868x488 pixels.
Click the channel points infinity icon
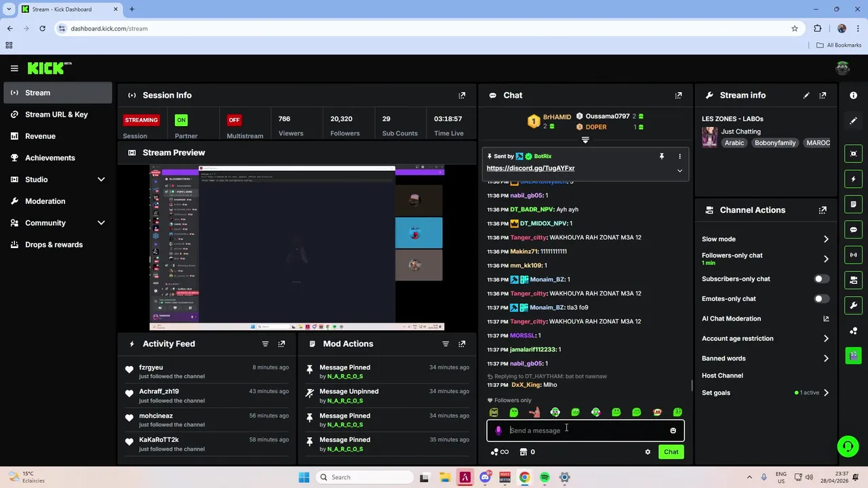tap(500, 452)
